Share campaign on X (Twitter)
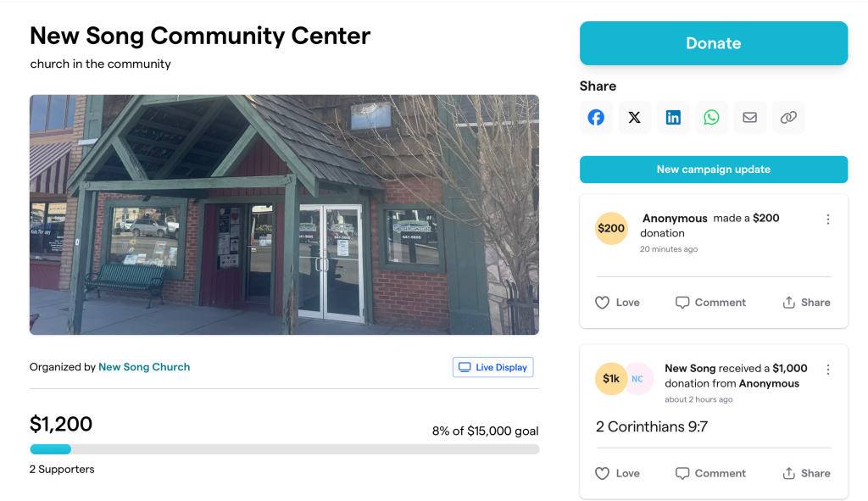868x501 pixels. [x=634, y=117]
